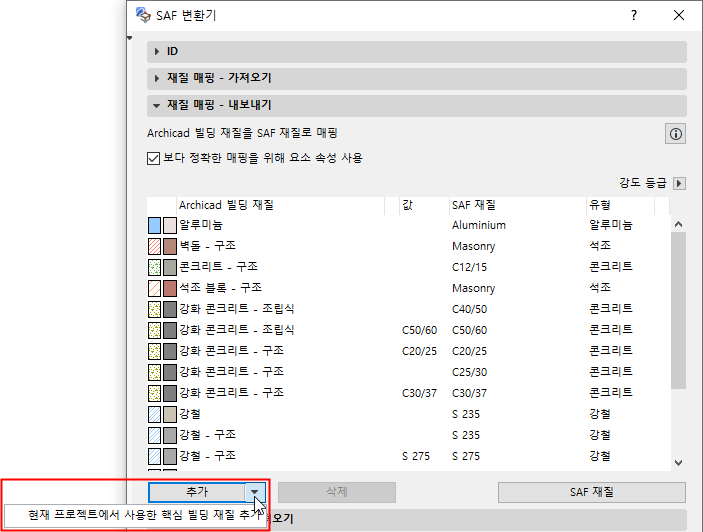Click the 값 column header
703x532 pixels.
424,206
